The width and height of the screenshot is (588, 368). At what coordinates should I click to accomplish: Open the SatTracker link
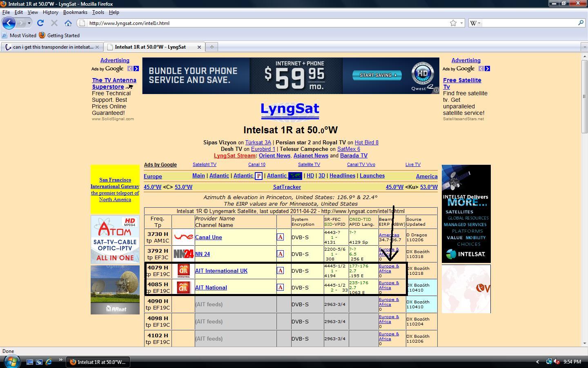click(x=287, y=187)
